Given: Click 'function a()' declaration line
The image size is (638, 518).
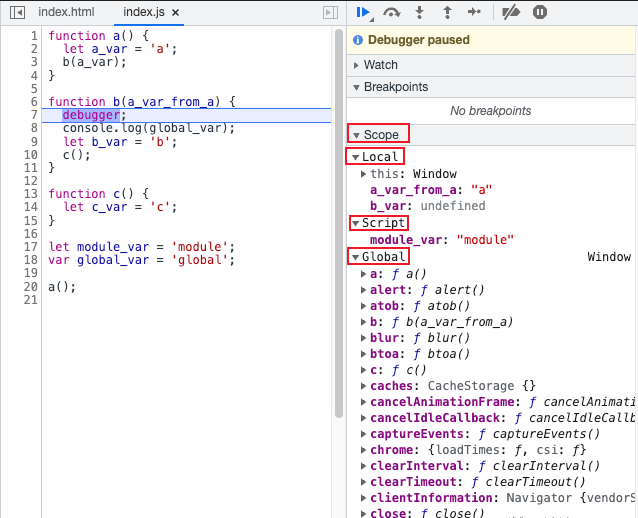Looking at the screenshot, I should pos(98,36).
